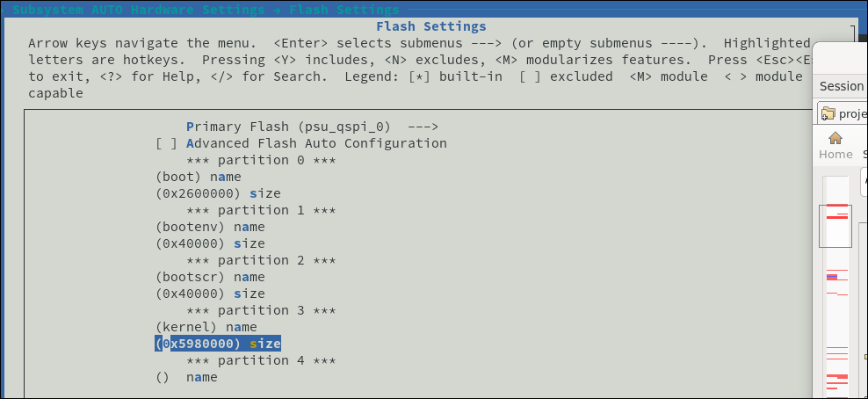Open the Primary Flash (psu_qspi_0) submenu
Image resolution: width=868 pixels, height=399 pixels.
[312, 127]
